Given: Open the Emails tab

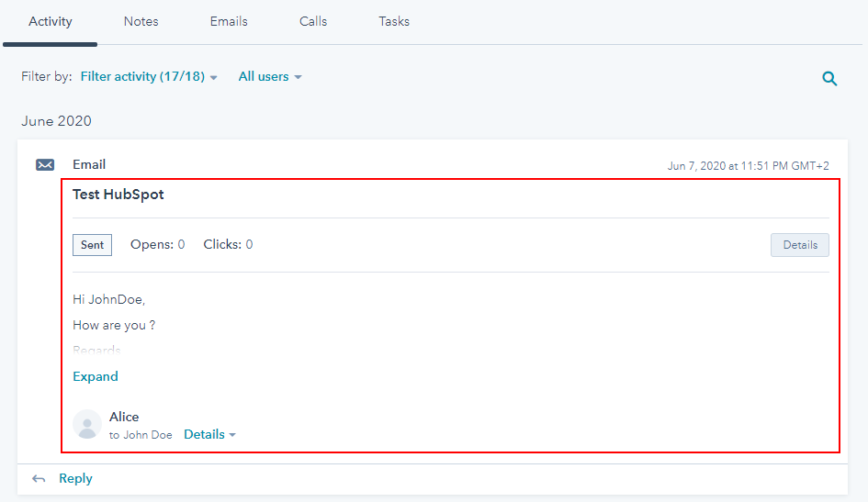Looking at the screenshot, I should coord(229,21).
